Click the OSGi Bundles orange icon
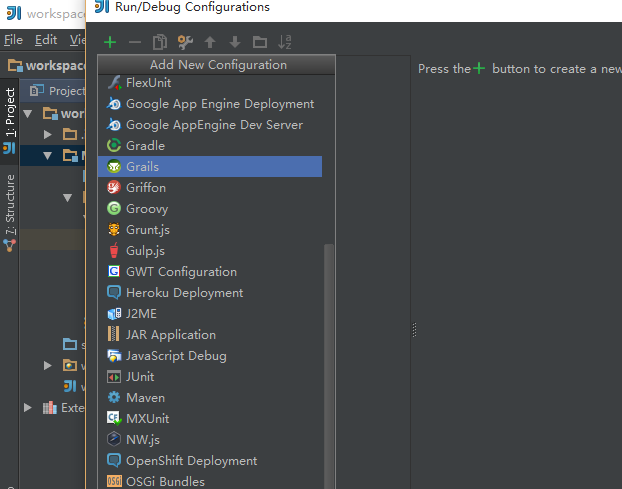 (114, 481)
